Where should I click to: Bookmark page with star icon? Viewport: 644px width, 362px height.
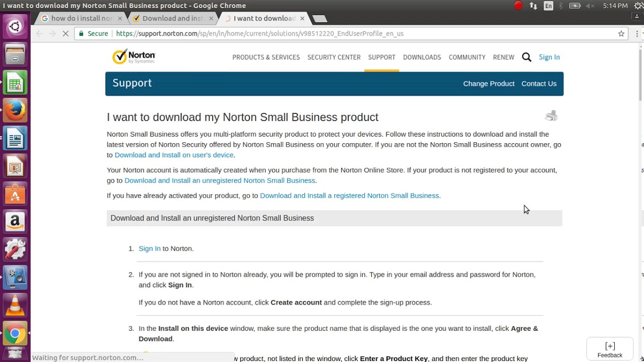(621, 34)
